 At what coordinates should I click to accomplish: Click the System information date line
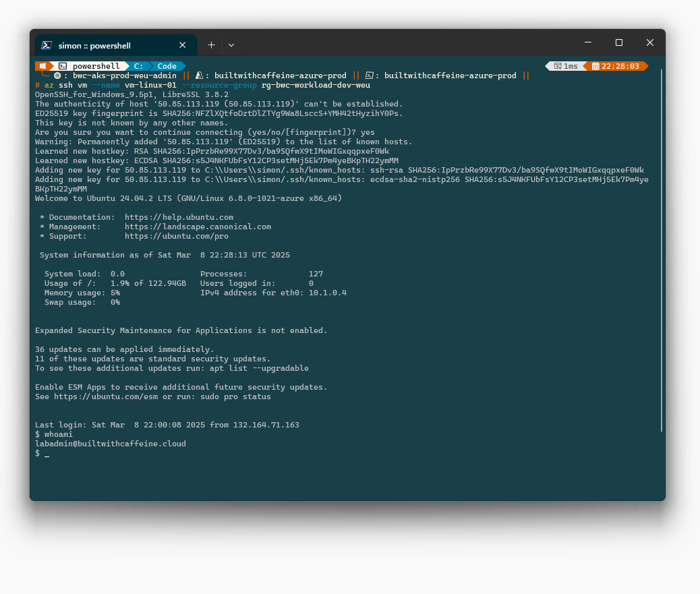point(165,255)
